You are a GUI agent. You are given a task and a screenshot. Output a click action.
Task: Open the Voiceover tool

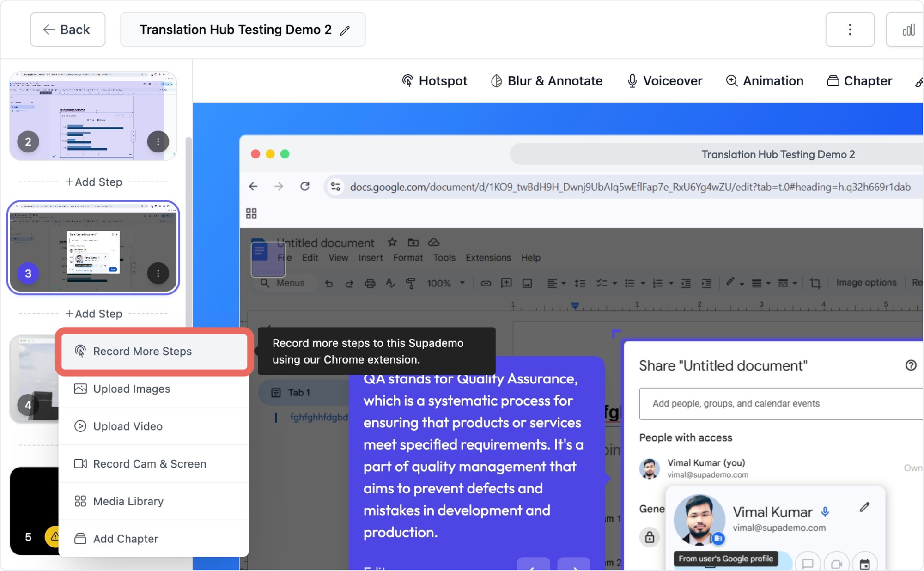click(x=664, y=81)
